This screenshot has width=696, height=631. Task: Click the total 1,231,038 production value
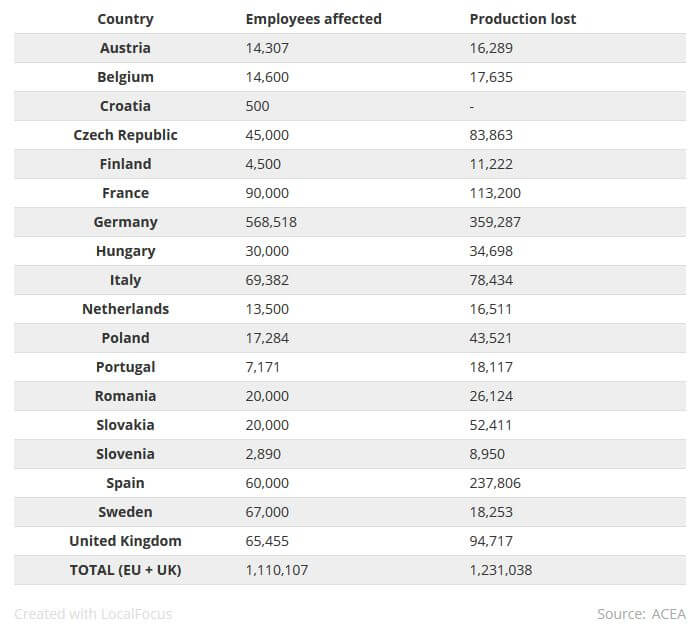click(501, 570)
